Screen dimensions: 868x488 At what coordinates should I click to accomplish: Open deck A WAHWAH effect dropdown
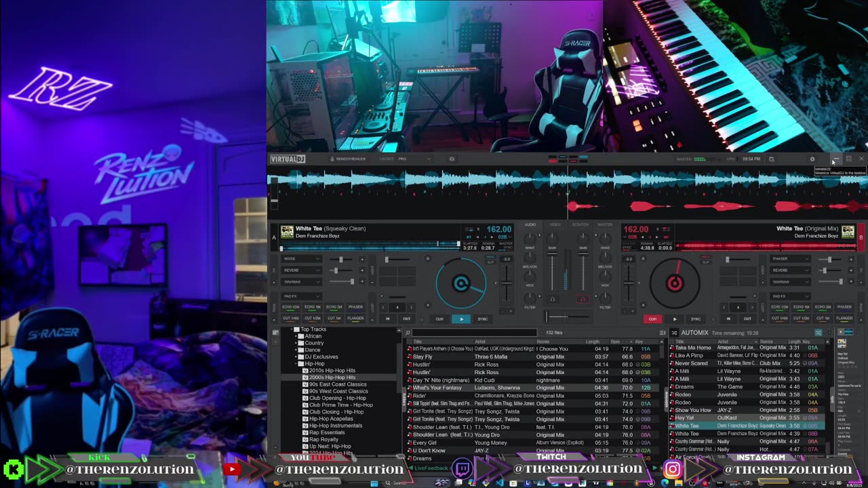(301, 281)
